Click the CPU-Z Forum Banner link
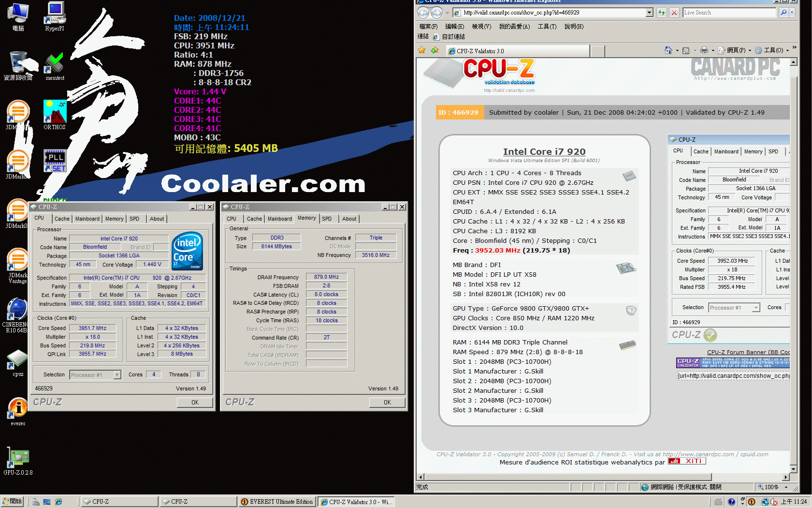Screen dimensions: 812x508 pos(748,352)
